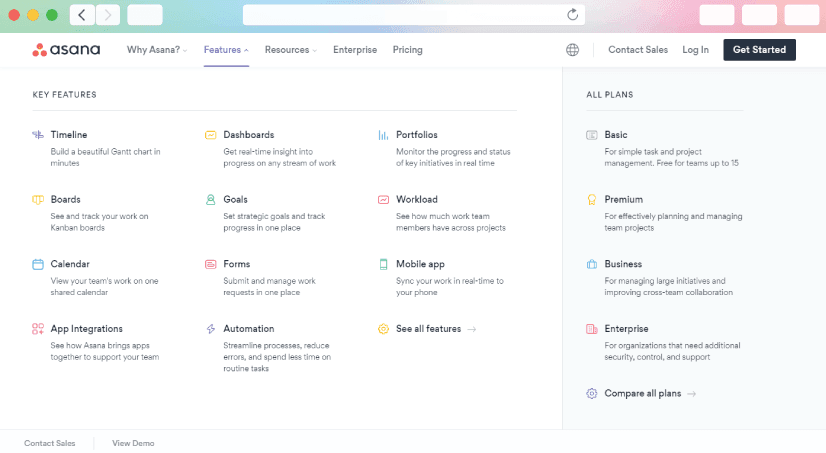Open the Calendar feature link
Viewport: 826px width, 453px height.
[x=70, y=264]
